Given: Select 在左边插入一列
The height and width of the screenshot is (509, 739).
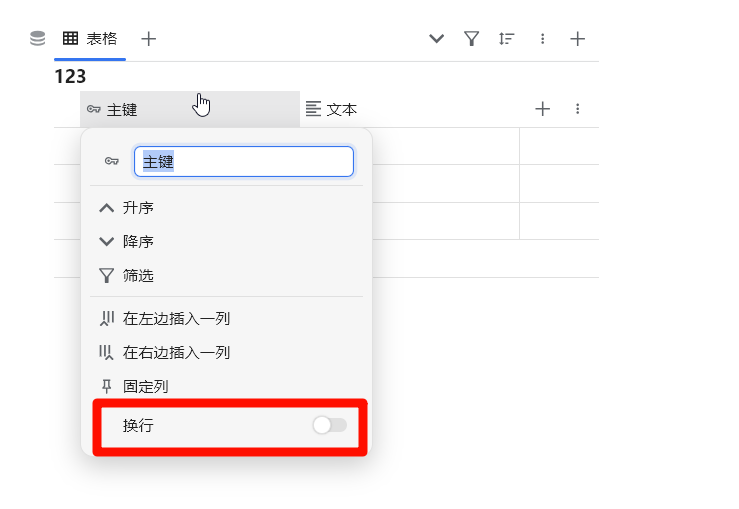Looking at the screenshot, I should click(x=226, y=319).
